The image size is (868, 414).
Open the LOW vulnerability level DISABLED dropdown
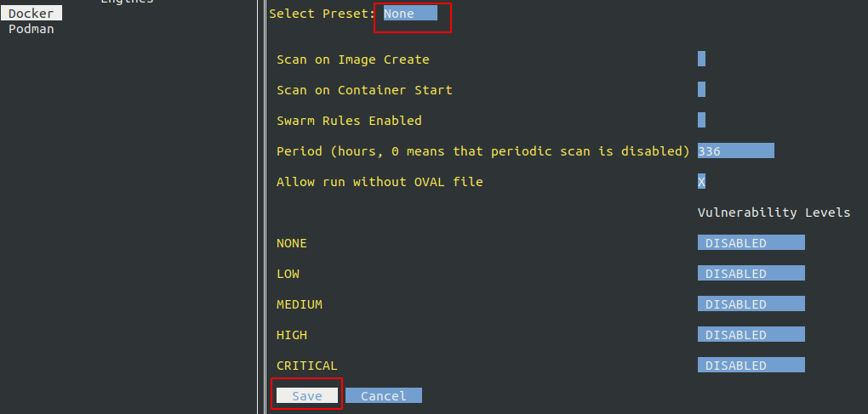click(x=751, y=274)
